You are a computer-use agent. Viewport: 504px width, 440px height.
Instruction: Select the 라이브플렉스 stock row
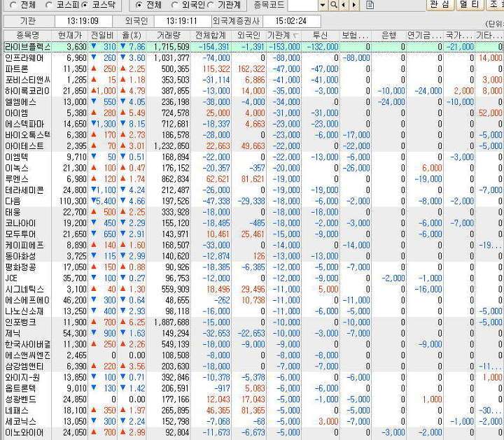[x=253, y=47]
